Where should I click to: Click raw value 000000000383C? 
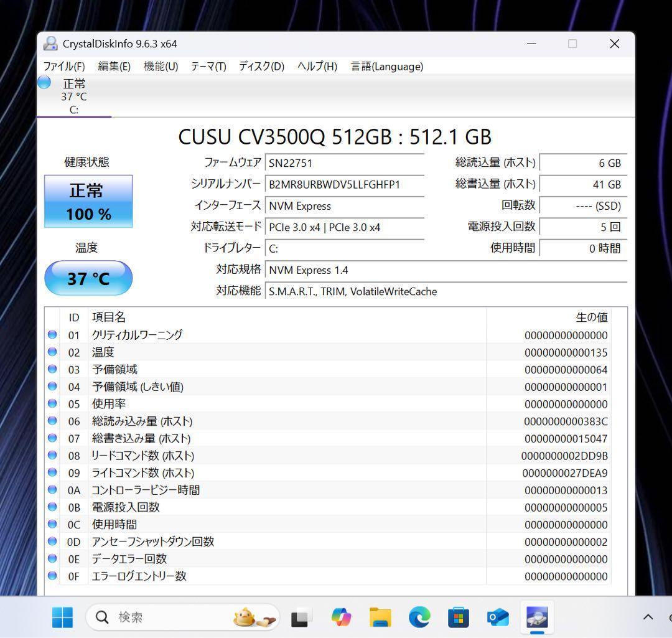coord(566,421)
